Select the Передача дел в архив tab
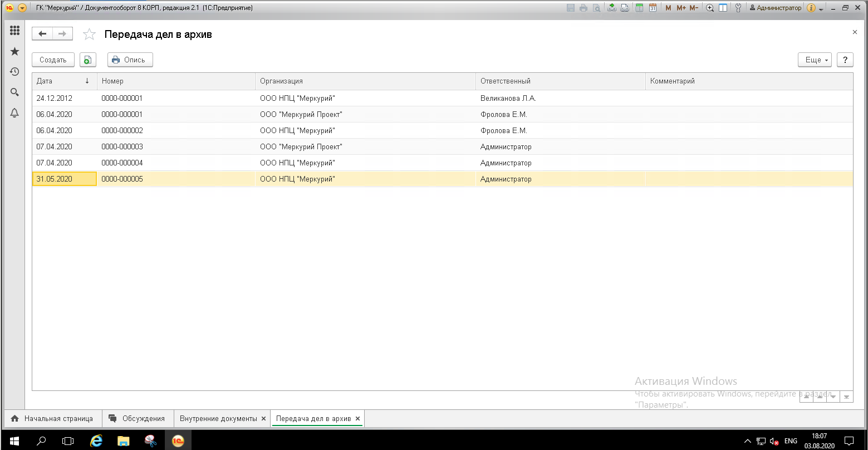 pos(313,418)
